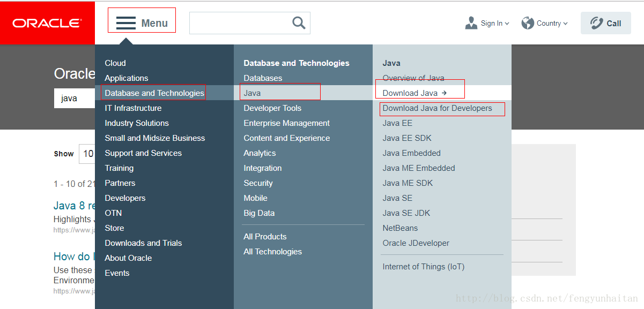644x309 pixels.
Task: Select Small and Midsize Business
Action: (155, 138)
